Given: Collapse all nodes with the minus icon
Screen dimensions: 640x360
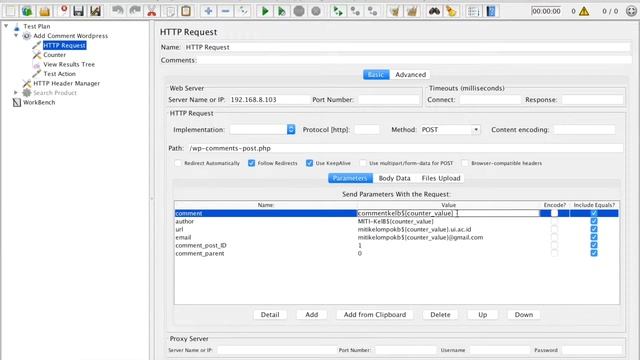Looking at the screenshot, I should pyautogui.click(x=225, y=11).
